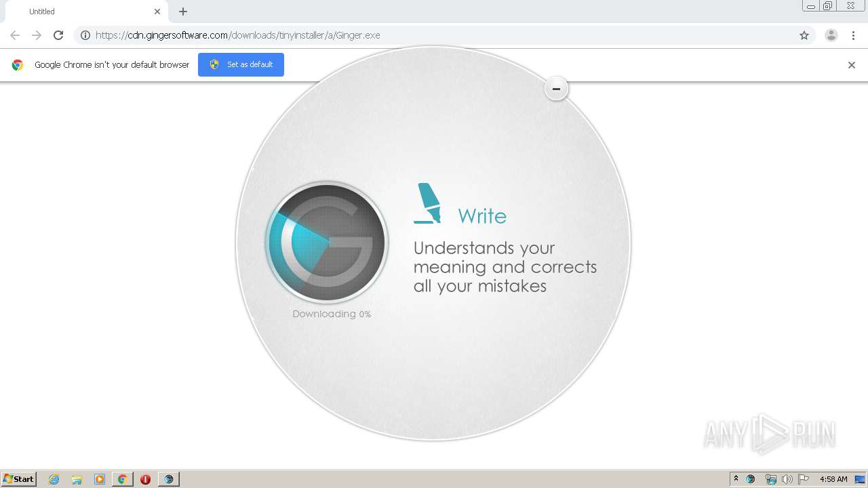Open the Chrome profile avatar
Image resolution: width=868 pixels, height=488 pixels.
click(x=831, y=35)
